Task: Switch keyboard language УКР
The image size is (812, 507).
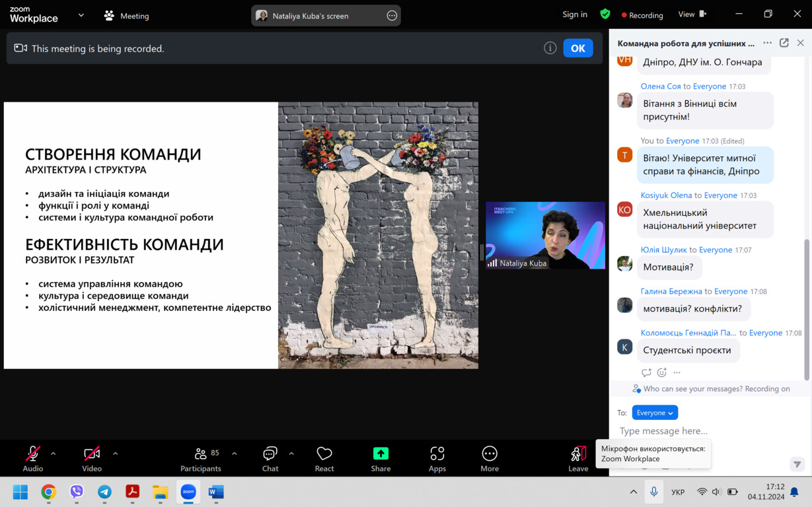Action: tap(678, 492)
